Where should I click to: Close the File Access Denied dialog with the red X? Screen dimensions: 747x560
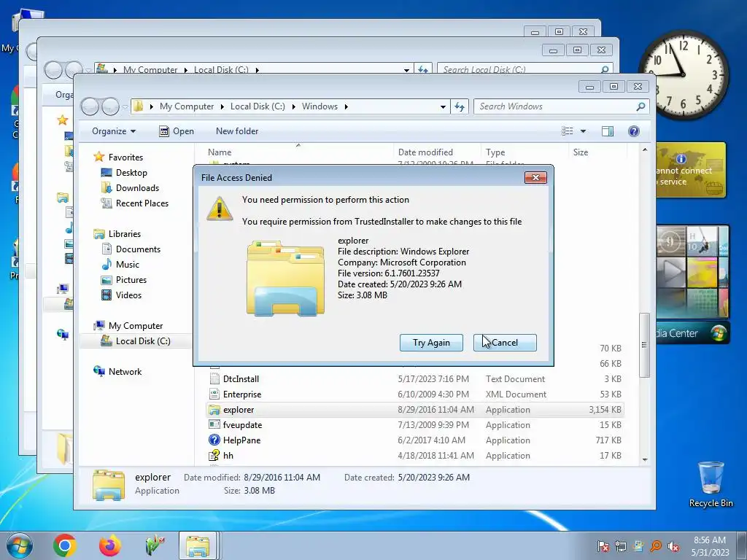coord(535,177)
